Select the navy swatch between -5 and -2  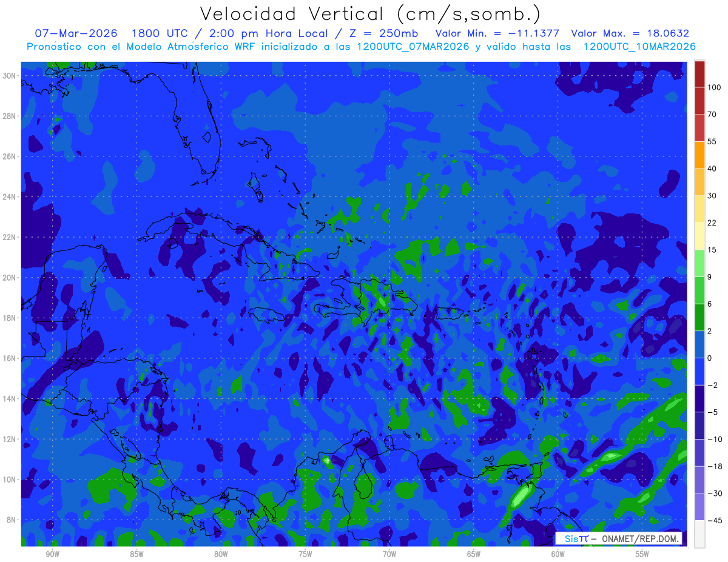coord(699,399)
